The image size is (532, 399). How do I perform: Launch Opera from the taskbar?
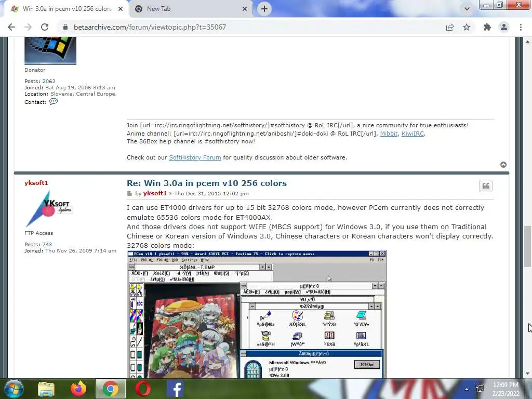pos(143,389)
